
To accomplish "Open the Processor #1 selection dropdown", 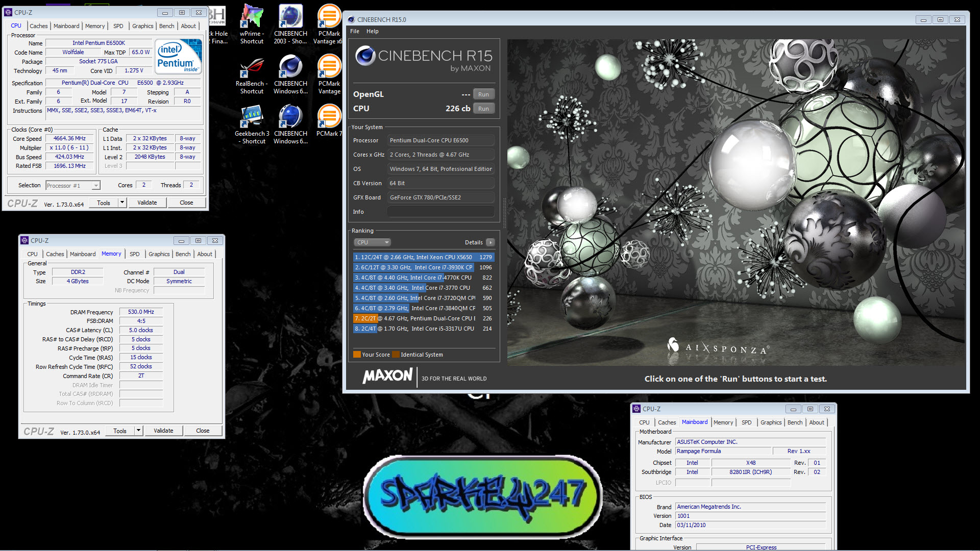I will pyautogui.click(x=73, y=186).
